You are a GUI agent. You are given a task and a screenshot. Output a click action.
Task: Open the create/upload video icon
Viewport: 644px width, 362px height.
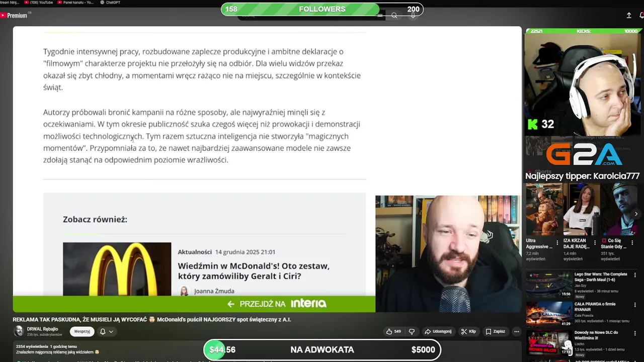629,16
